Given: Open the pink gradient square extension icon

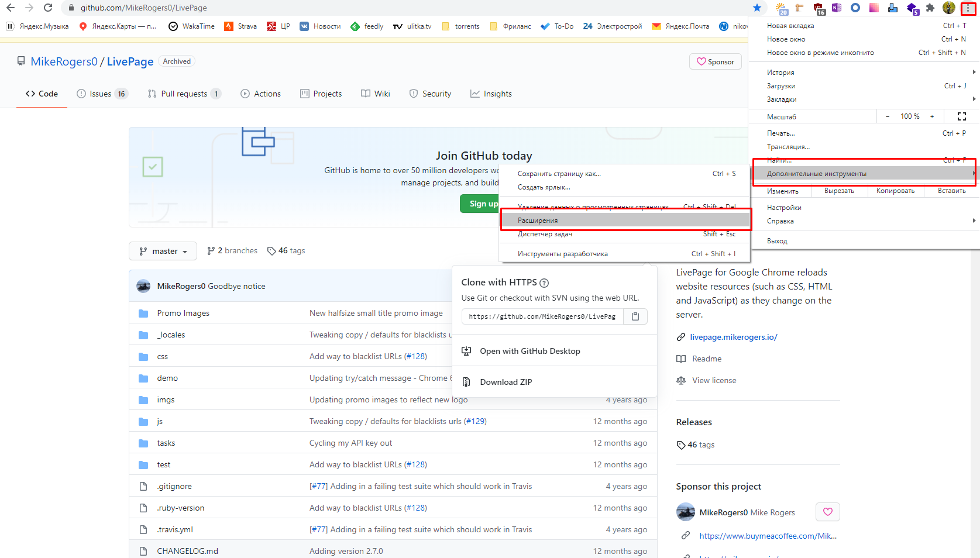Looking at the screenshot, I should (x=874, y=8).
